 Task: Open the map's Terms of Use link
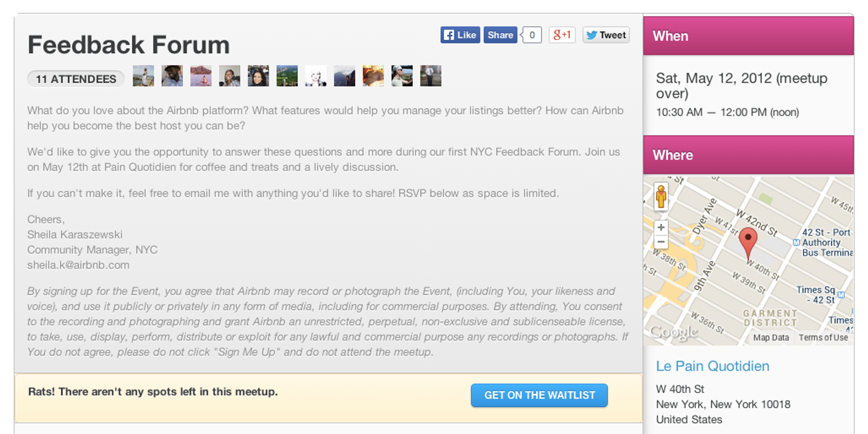(823, 337)
